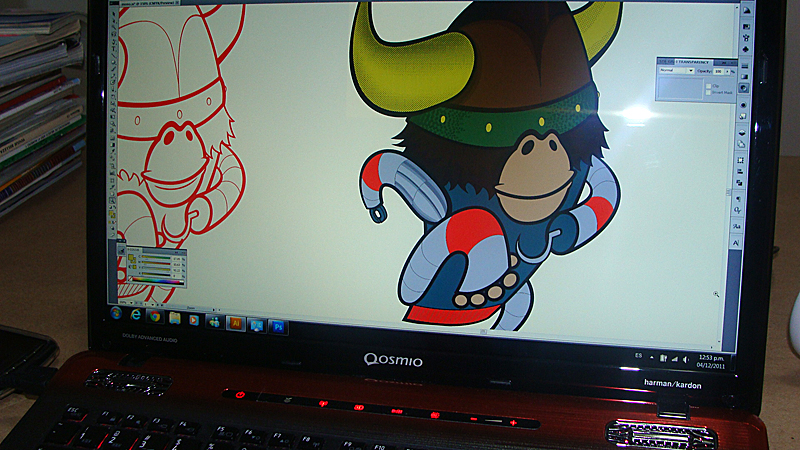Open Windows Live Messenger from taskbar
The width and height of the screenshot is (800, 450).
coord(214,321)
